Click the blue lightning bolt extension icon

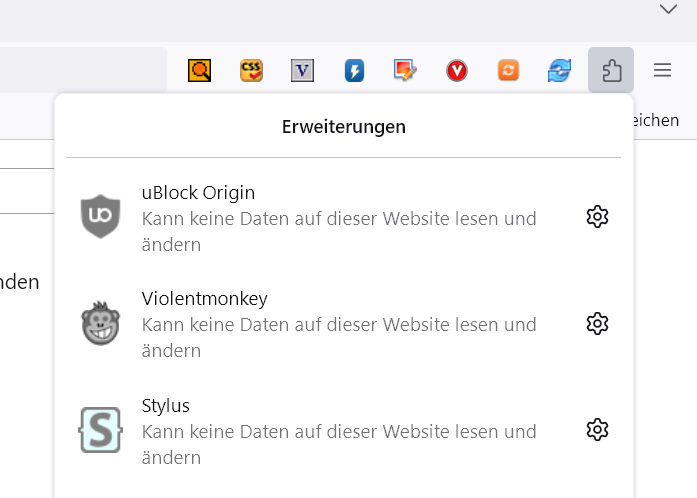point(354,71)
